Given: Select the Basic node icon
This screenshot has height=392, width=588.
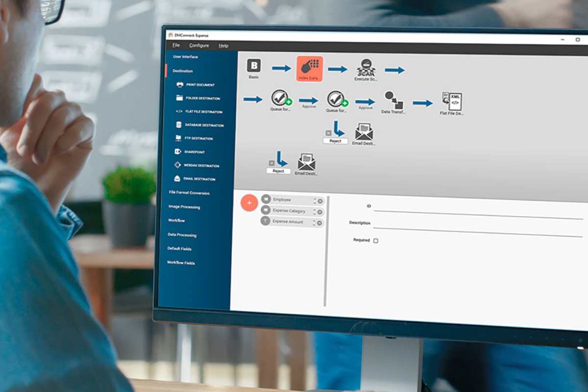Looking at the screenshot, I should (253, 66).
